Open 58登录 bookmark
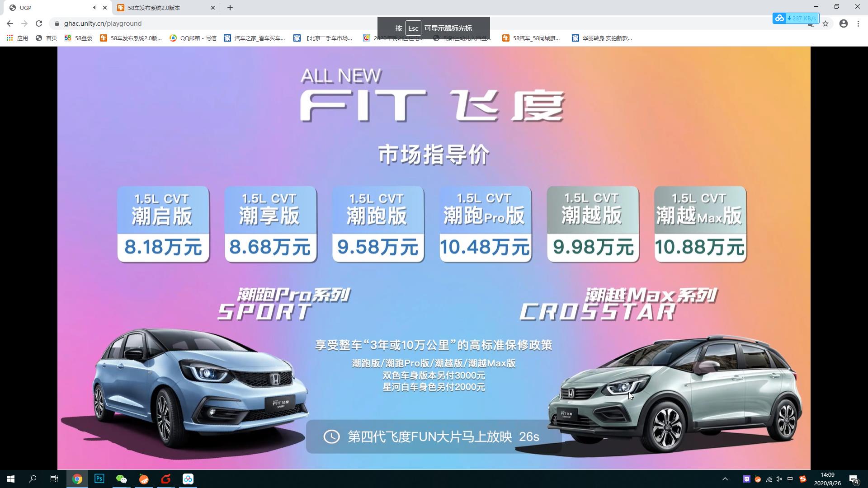The height and width of the screenshot is (488, 868). (x=79, y=38)
